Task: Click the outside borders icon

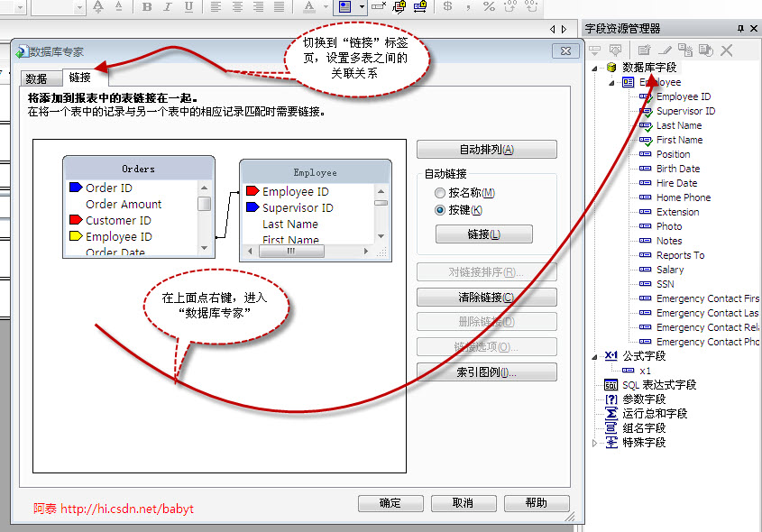Action: 345,6
